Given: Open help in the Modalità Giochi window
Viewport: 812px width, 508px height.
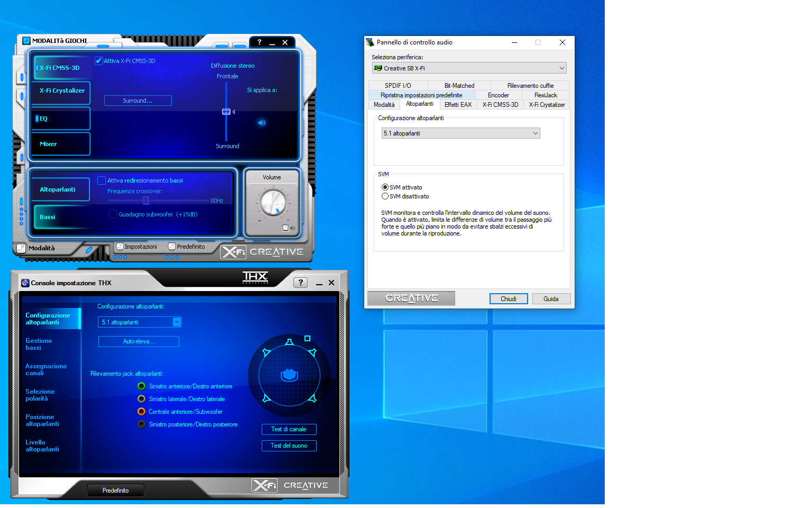Looking at the screenshot, I should tap(259, 42).
